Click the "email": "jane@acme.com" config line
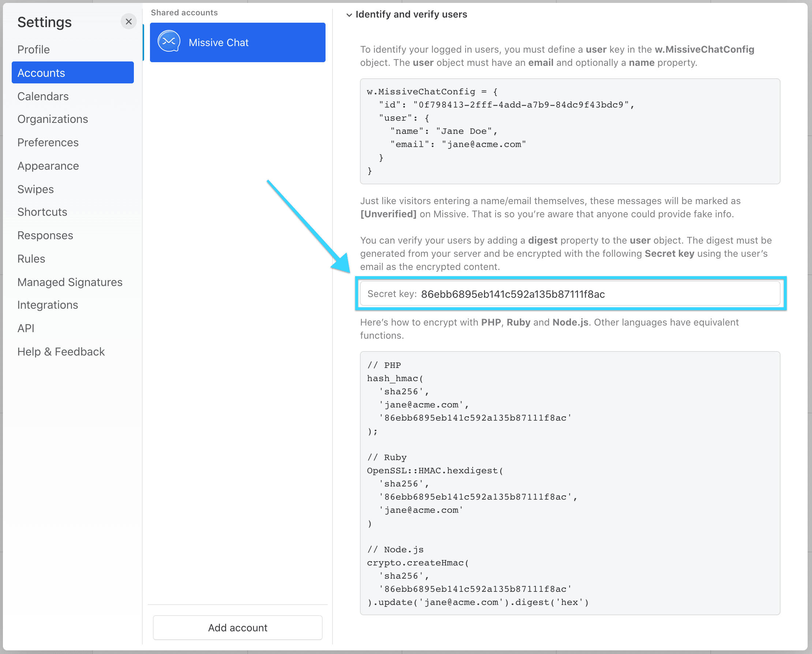812x654 pixels. (458, 144)
